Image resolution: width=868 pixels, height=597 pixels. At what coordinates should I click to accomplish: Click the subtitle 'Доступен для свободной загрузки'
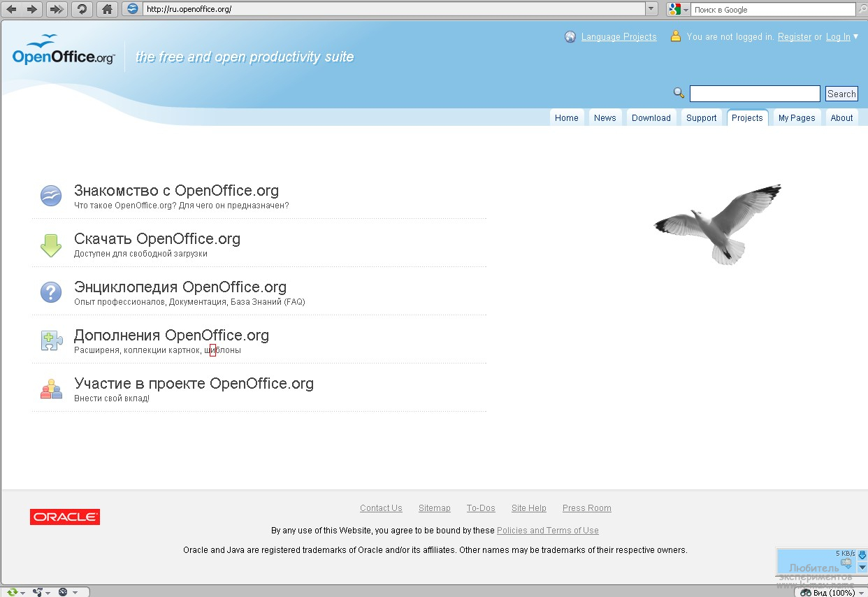pos(140,254)
